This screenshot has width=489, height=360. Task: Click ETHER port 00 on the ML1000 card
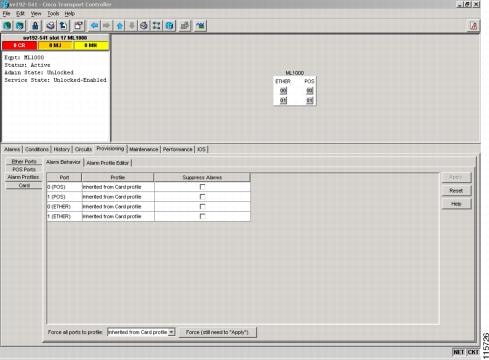click(x=283, y=91)
